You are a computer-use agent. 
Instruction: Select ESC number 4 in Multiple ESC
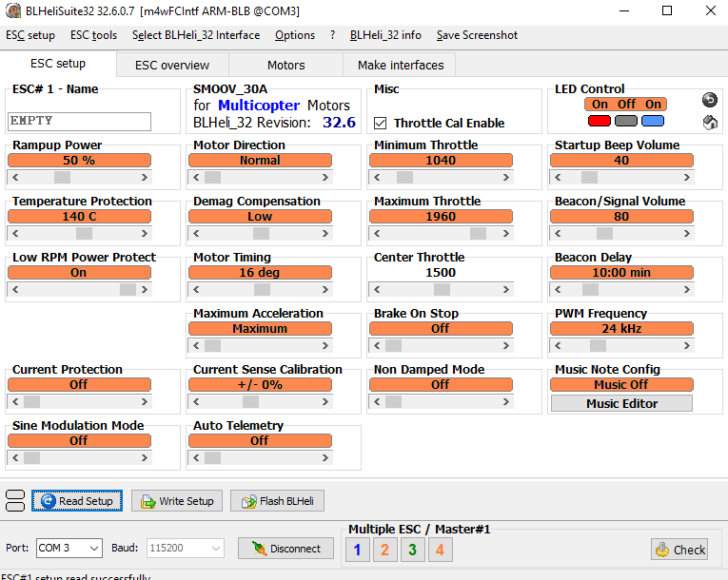[x=441, y=550]
